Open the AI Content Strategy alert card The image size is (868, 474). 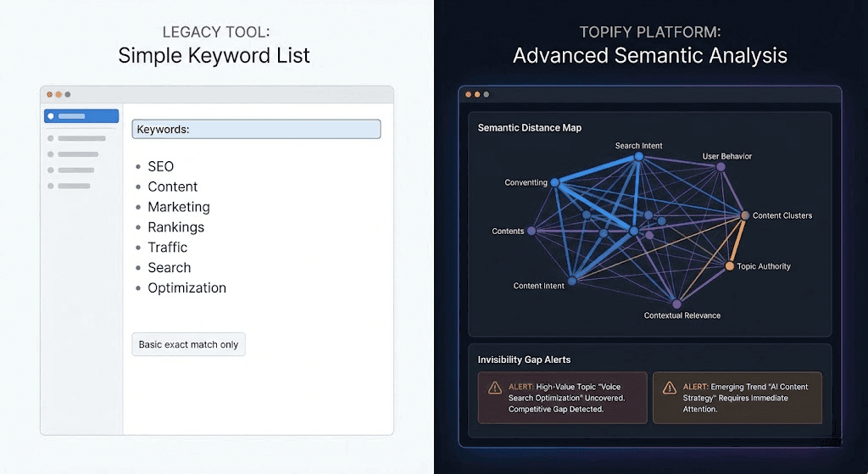tap(737, 398)
